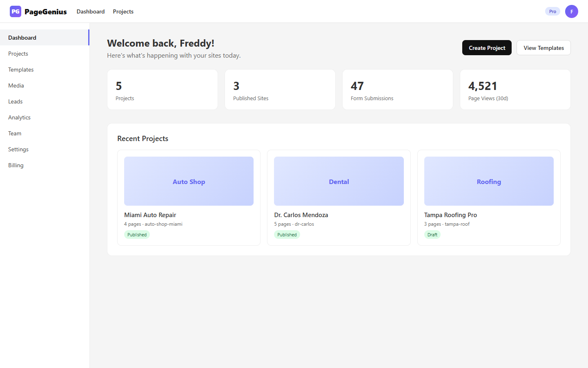
Task: Click the Recent Projects heading
Action: tap(143, 139)
